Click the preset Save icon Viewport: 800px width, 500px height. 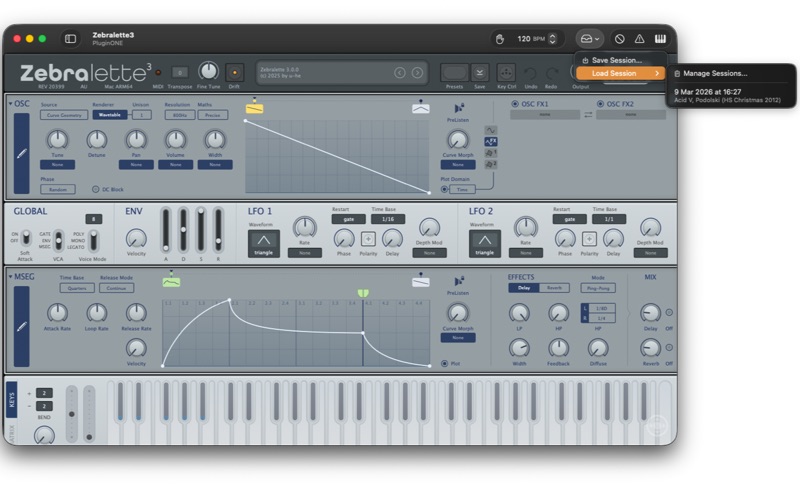click(480, 73)
